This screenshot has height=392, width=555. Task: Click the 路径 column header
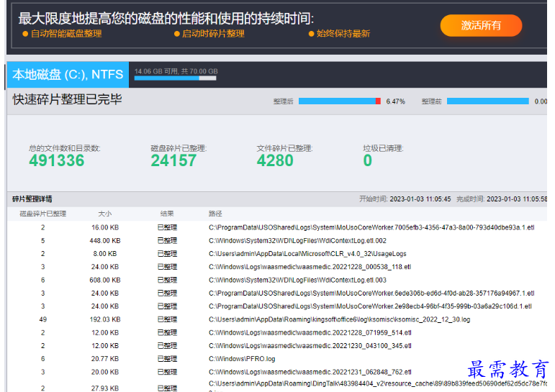(x=215, y=214)
